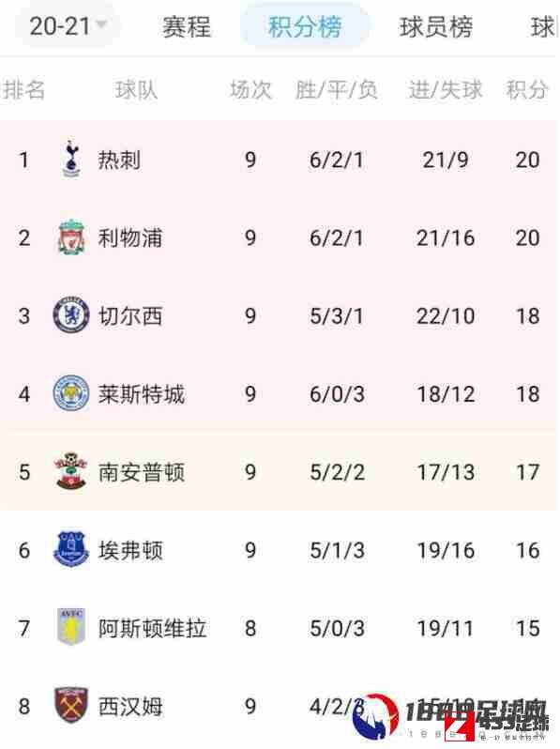
Task: Tap the Leicester City (莱斯特城) crest
Action: 71,393
